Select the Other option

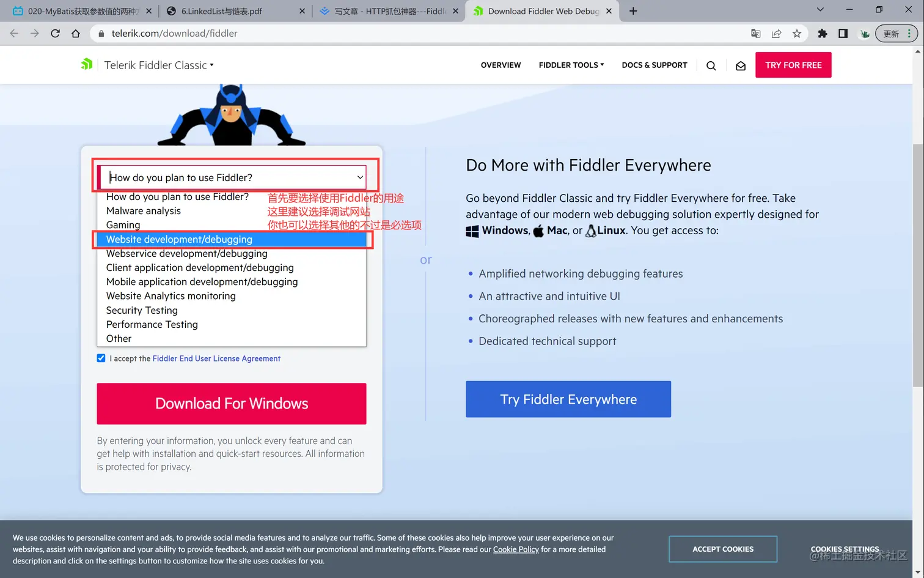coord(232,338)
